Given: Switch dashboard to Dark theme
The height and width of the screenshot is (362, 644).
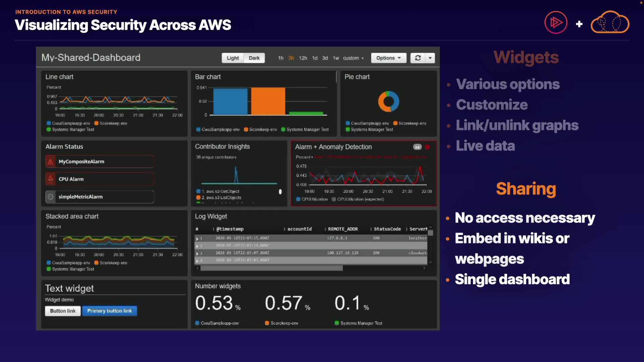Looking at the screenshot, I should tap(254, 58).
